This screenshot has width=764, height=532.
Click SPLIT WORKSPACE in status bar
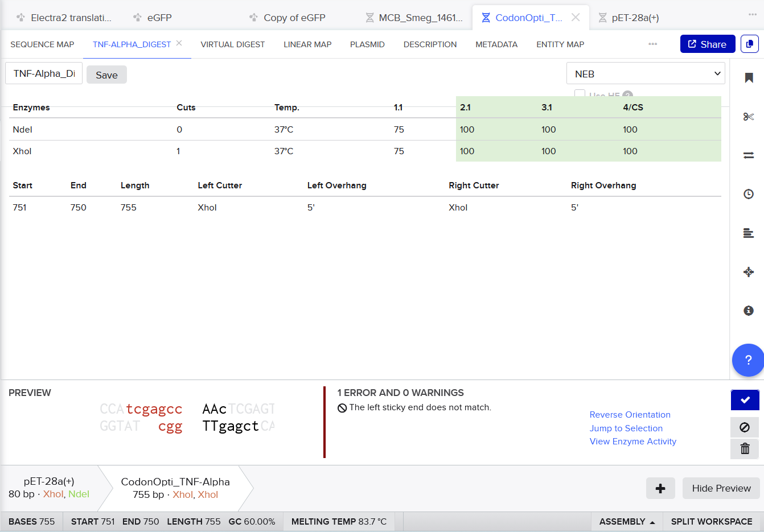click(712, 522)
